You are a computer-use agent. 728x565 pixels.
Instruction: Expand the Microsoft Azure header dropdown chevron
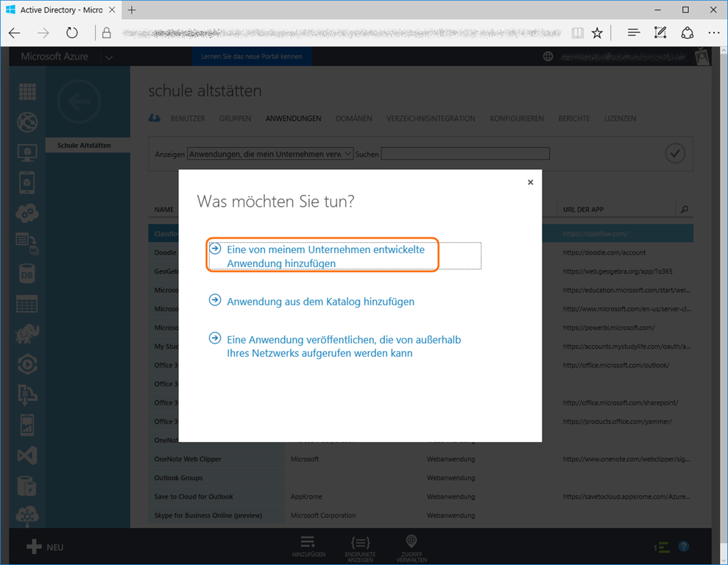coord(109,57)
